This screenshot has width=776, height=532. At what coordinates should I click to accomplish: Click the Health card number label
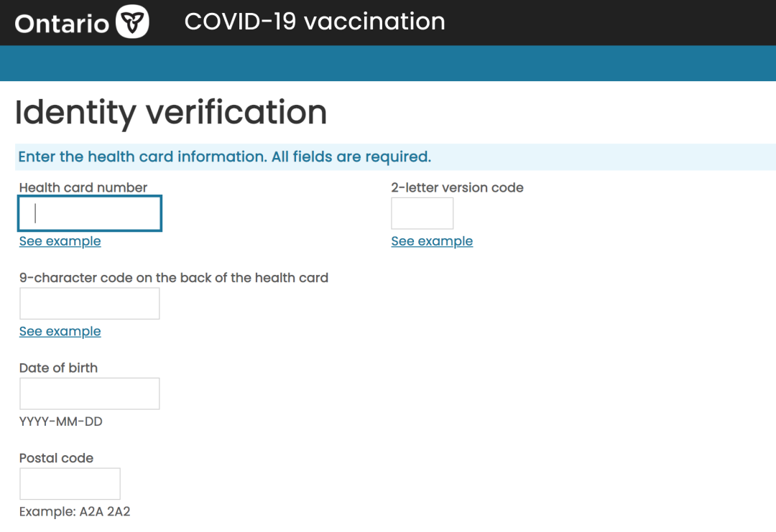[83, 187]
